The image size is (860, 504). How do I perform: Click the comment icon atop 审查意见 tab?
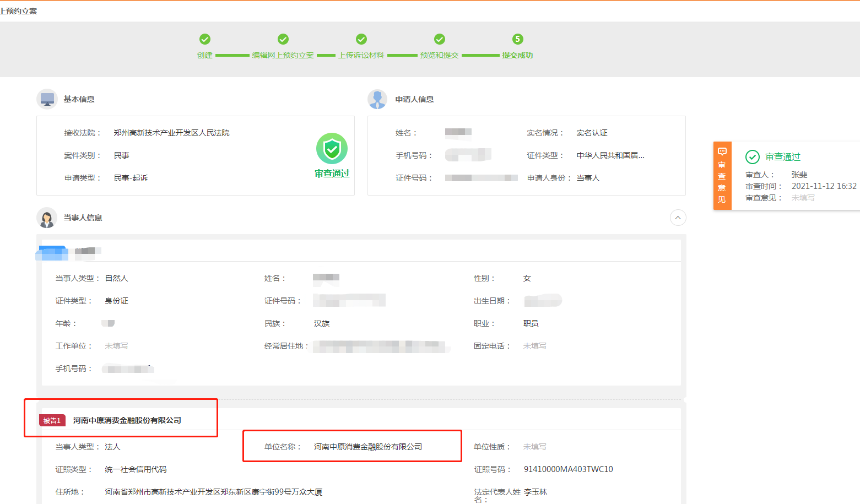pyautogui.click(x=722, y=151)
